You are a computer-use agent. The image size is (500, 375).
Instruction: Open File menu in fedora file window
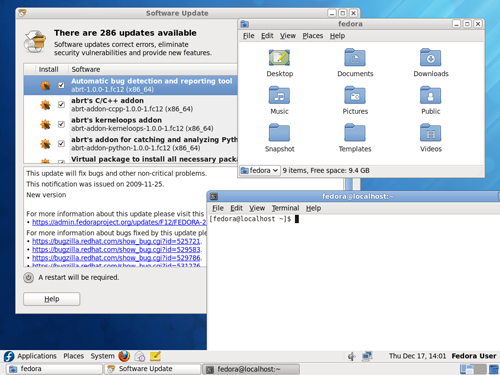click(x=248, y=36)
